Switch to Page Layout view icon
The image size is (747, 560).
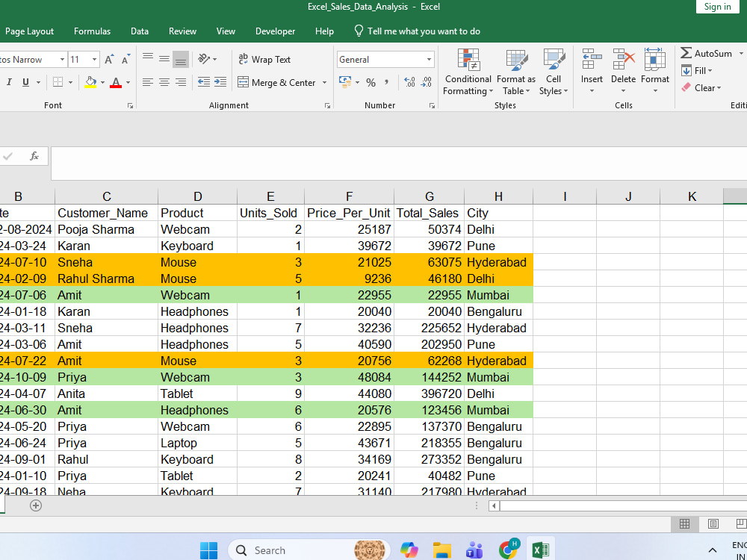pyautogui.click(x=713, y=524)
